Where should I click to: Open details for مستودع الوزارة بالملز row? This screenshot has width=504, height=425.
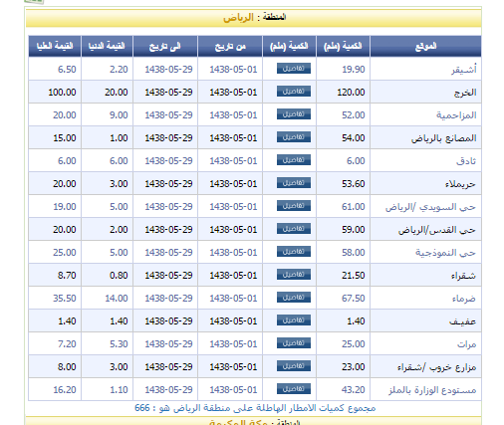pos(294,389)
